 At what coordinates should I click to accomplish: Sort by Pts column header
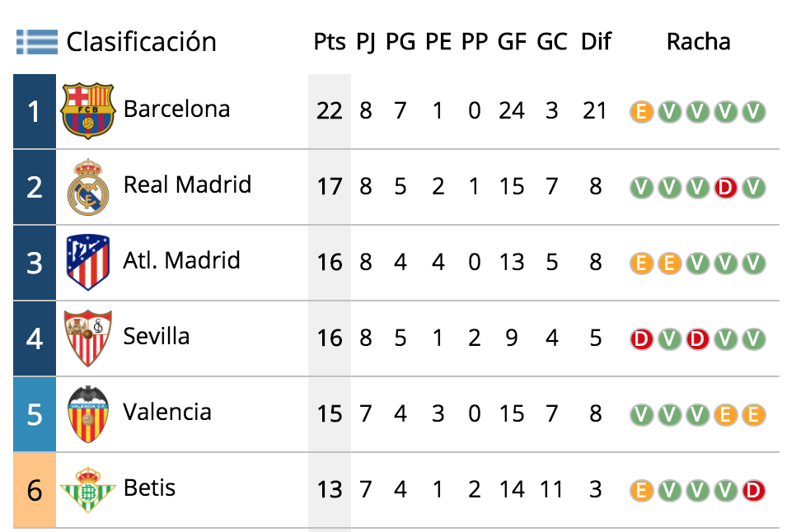coord(330,41)
